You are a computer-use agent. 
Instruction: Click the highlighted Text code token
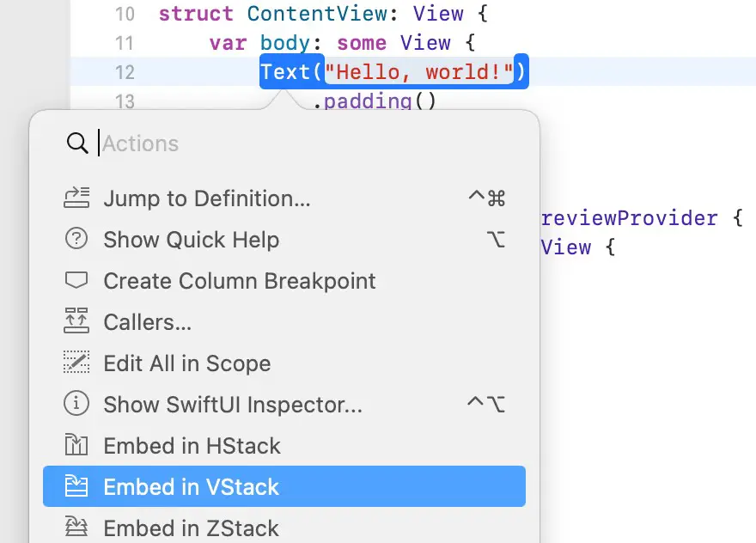[285, 72]
